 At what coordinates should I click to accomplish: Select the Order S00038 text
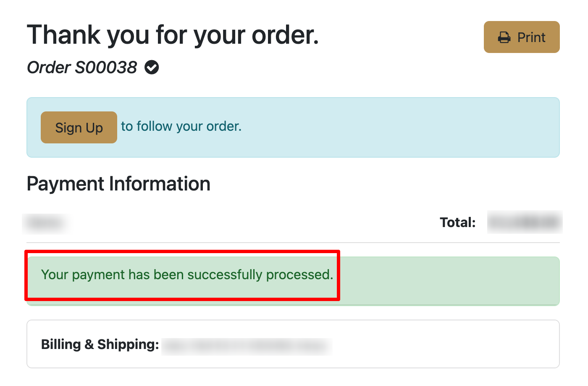(82, 67)
